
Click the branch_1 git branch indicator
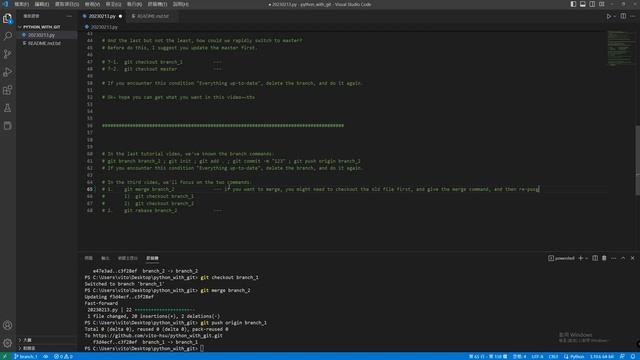pos(26,356)
